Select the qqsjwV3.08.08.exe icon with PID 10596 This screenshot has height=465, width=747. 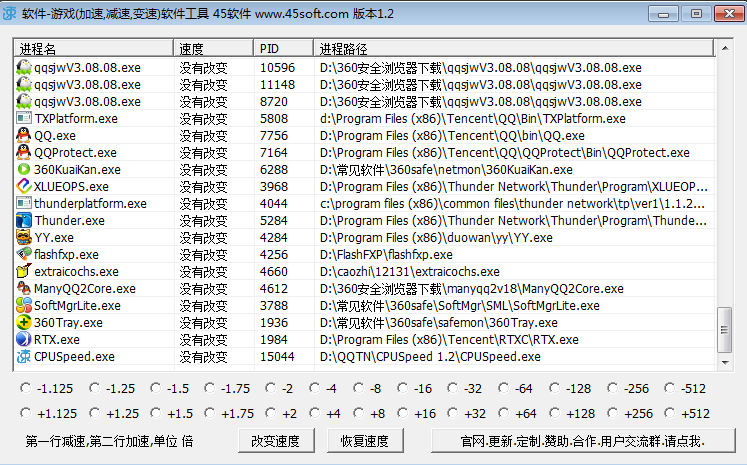[x=24, y=67]
